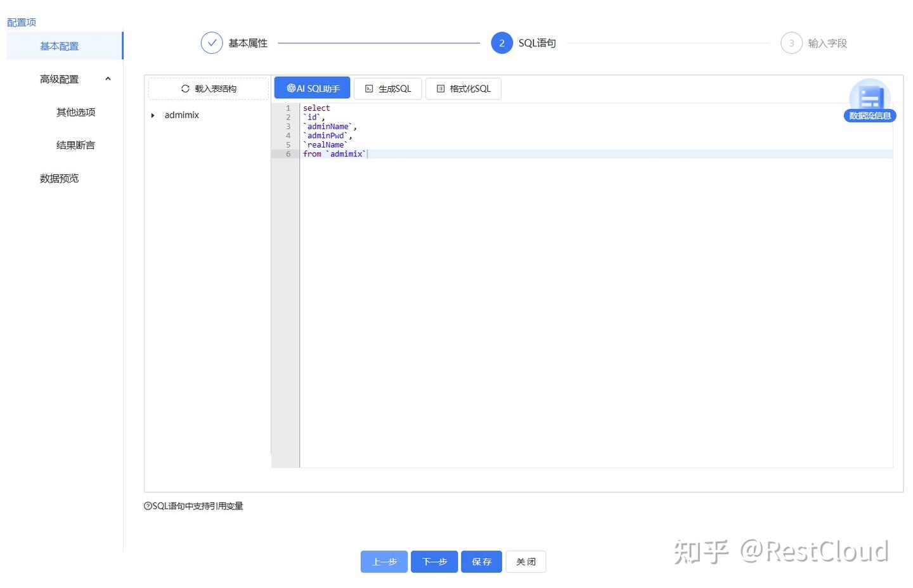Click the 载入表结构 button
This screenshot has width=913, height=588.
tap(209, 89)
